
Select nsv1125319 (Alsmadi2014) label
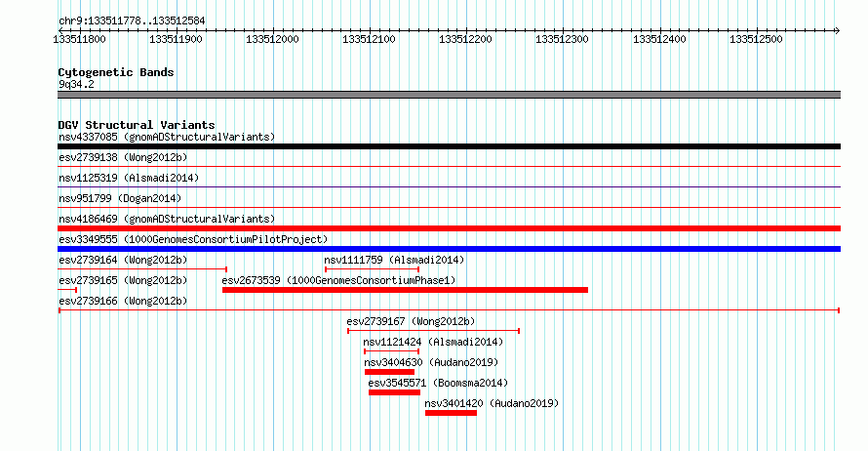pyautogui.click(x=129, y=178)
